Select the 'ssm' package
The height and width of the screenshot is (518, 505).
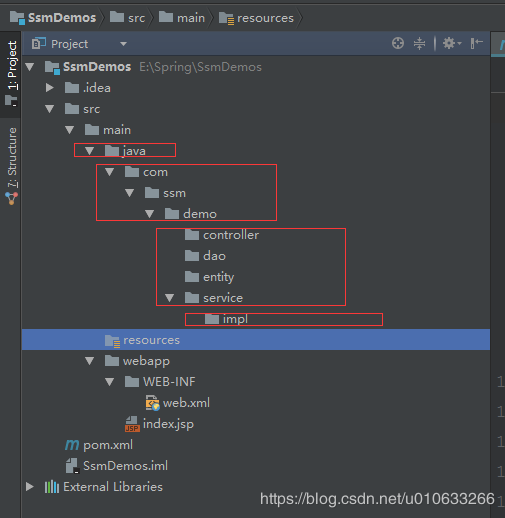[174, 193]
